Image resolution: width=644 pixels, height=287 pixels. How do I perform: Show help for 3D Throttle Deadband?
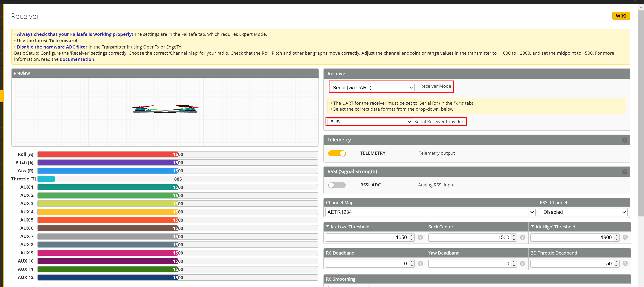click(625, 263)
